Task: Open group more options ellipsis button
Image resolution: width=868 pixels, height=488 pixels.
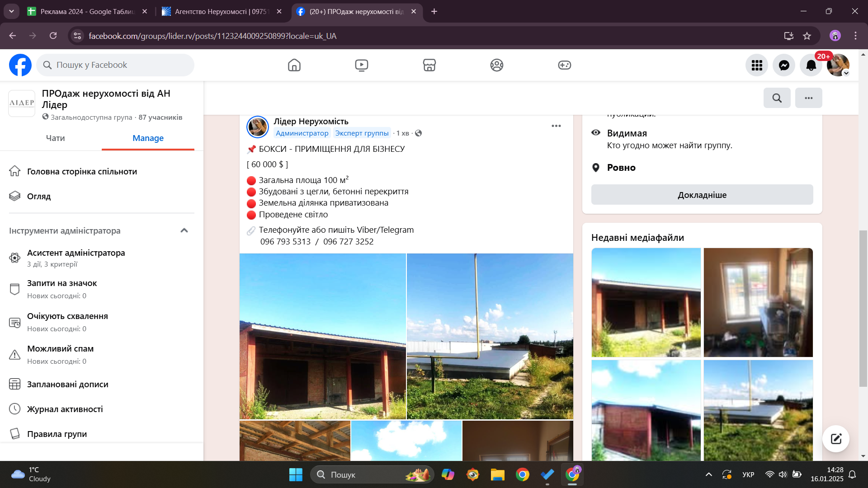Action: click(x=808, y=98)
